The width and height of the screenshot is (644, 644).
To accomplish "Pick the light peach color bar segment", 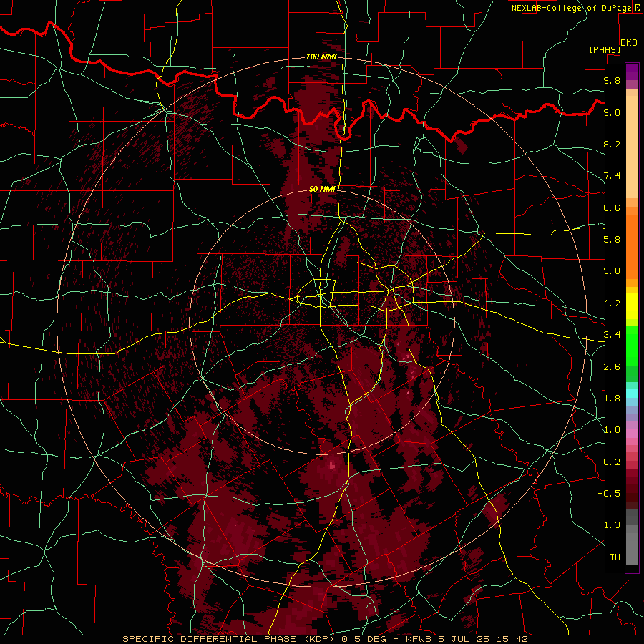I will [632, 147].
